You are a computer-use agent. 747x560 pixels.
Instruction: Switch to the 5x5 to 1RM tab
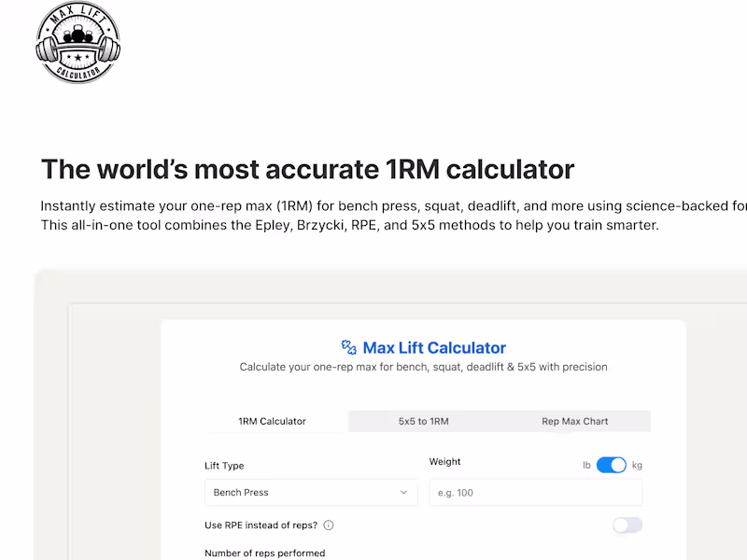[x=426, y=421]
